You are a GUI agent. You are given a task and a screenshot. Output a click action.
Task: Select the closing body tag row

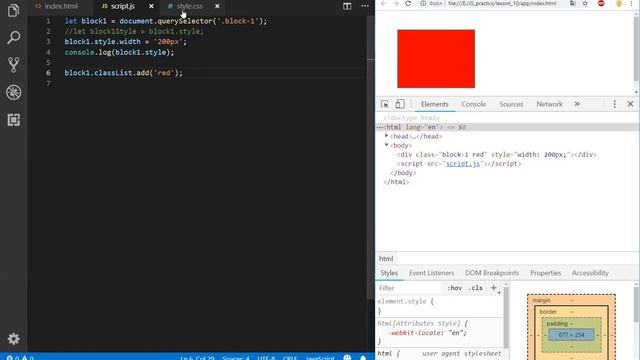pyautogui.click(x=403, y=173)
